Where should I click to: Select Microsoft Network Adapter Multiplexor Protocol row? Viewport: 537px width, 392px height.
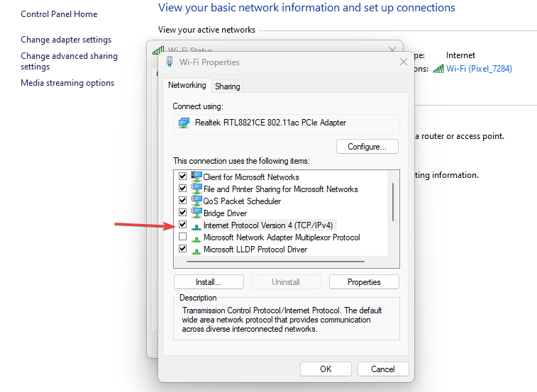point(282,237)
